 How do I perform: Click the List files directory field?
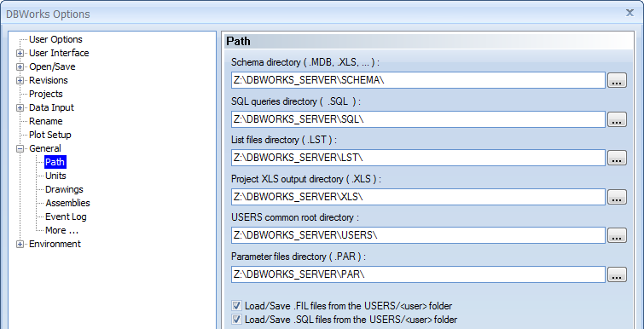[418, 158]
